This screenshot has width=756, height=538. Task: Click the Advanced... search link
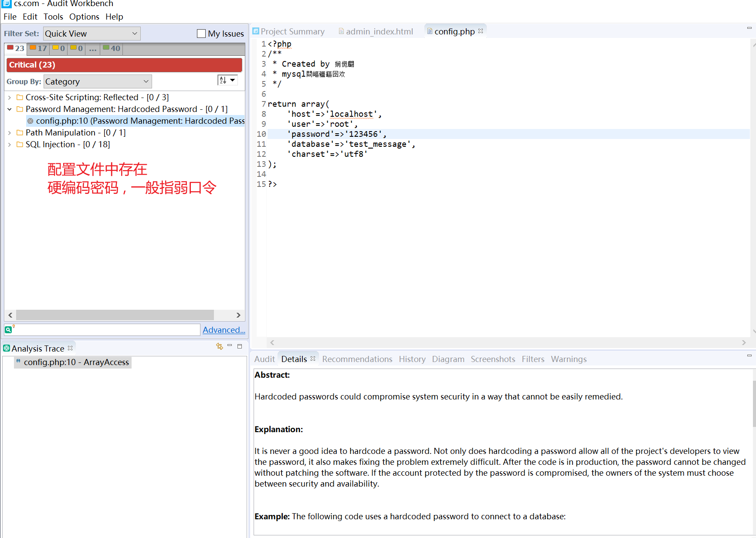[224, 330]
